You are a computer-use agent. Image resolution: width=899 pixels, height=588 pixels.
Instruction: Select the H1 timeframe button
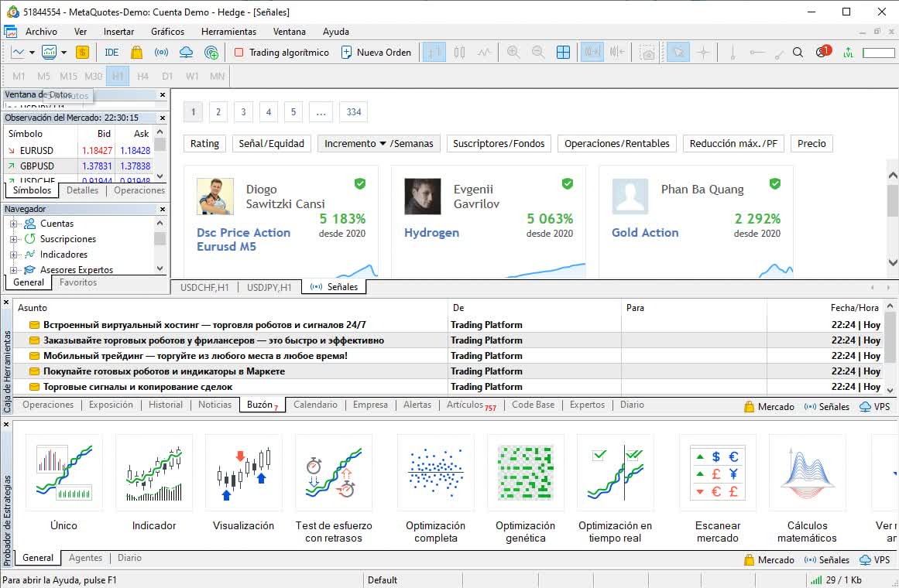[118, 76]
